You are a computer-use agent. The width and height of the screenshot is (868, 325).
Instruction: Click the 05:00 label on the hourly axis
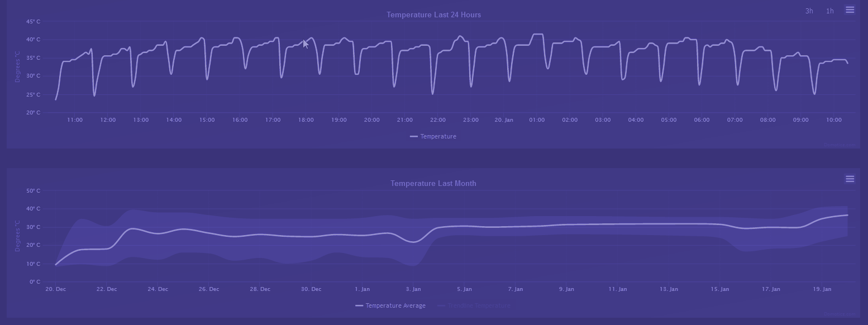point(669,120)
